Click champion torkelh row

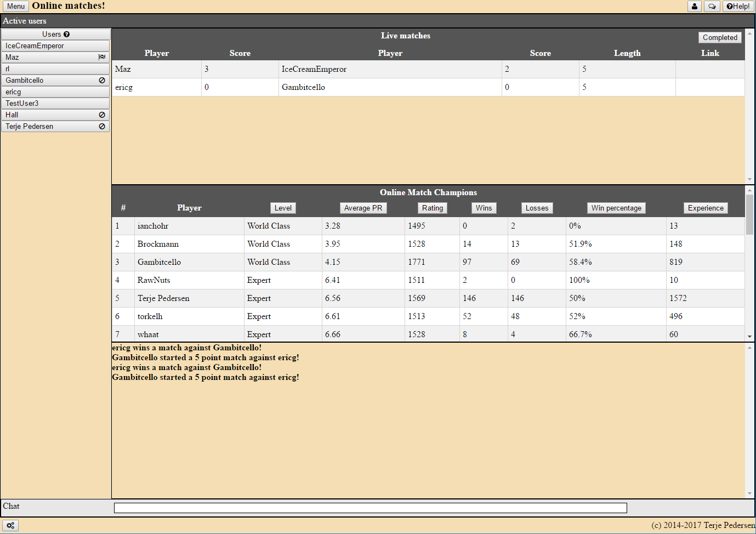428,316
